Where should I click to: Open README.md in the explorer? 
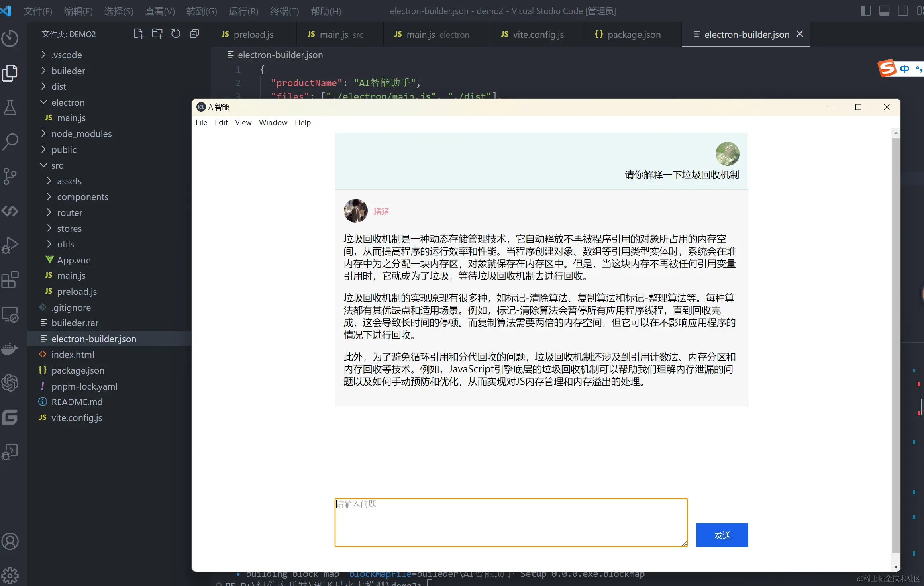(x=110, y=402)
